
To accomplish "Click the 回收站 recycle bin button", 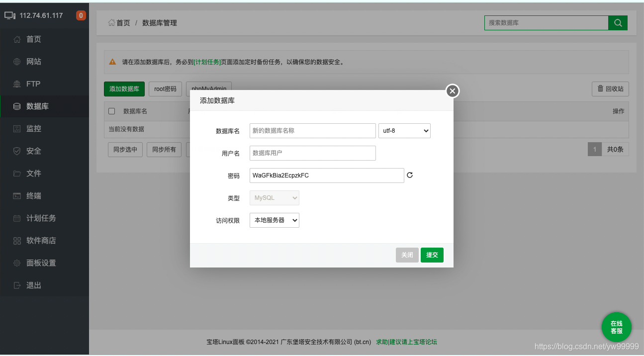I will (610, 89).
